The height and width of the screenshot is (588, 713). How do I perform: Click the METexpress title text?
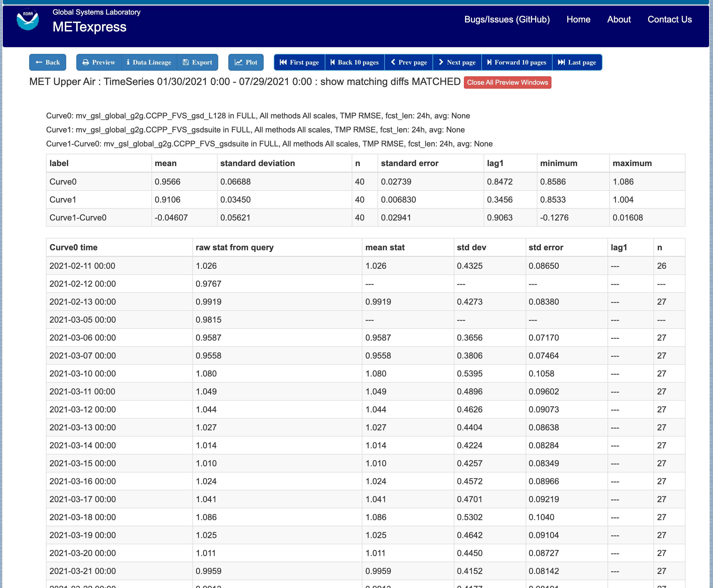pyautogui.click(x=89, y=27)
